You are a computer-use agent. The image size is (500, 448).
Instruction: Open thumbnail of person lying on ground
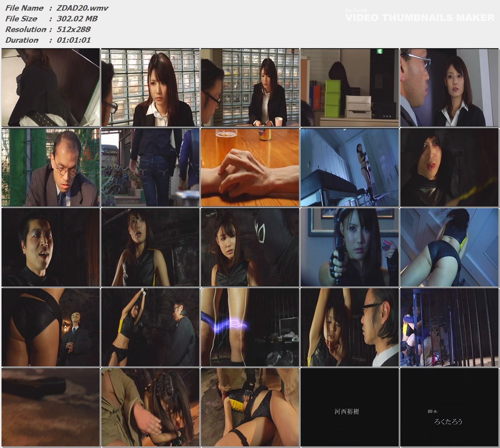click(x=250, y=407)
